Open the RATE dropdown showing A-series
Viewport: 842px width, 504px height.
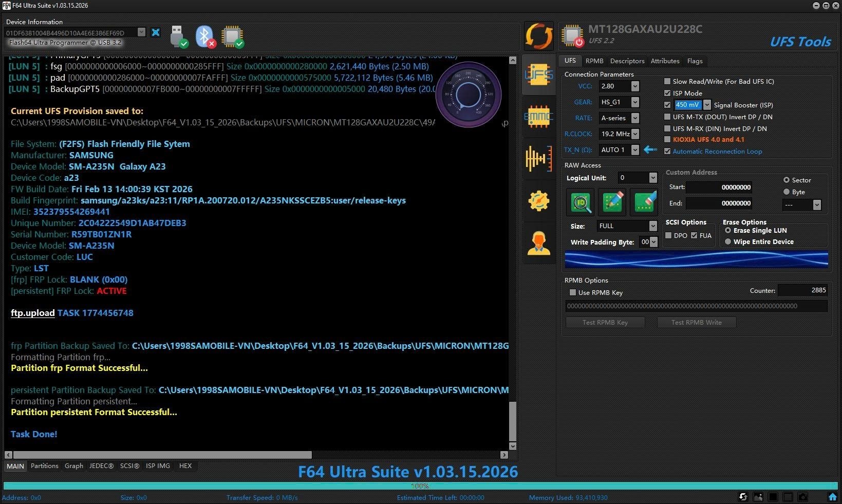635,118
